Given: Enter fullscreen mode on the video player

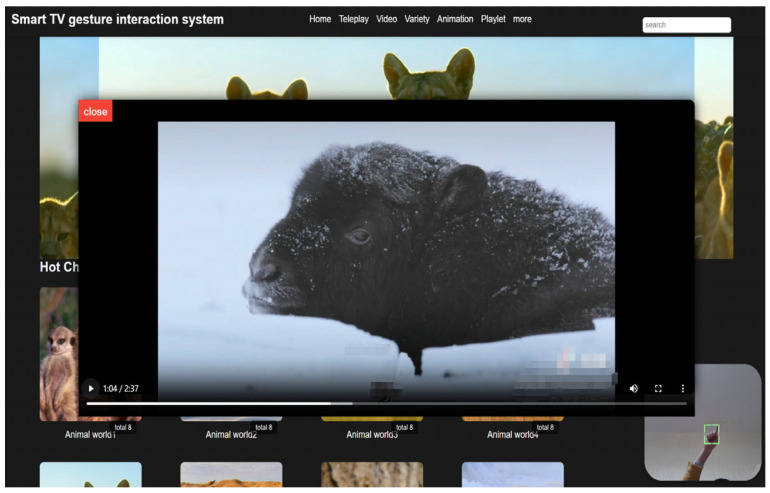Looking at the screenshot, I should pyautogui.click(x=658, y=388).
